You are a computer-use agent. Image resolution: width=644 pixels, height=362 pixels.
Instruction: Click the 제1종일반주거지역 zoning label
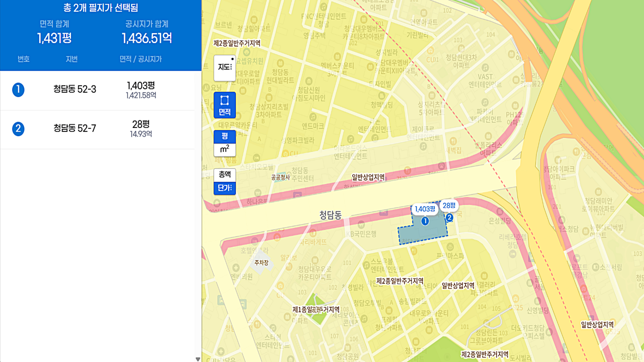point(316,310)
